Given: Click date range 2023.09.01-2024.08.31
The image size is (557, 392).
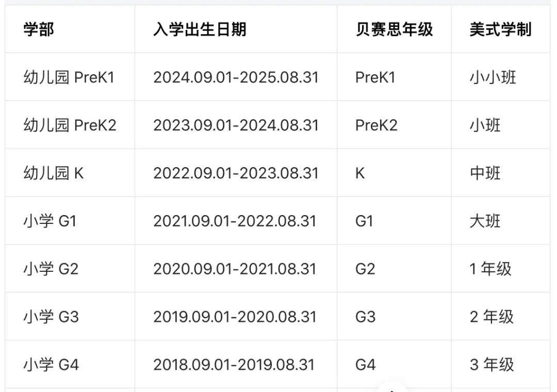Looking at the screenshot, I should 236,125.
